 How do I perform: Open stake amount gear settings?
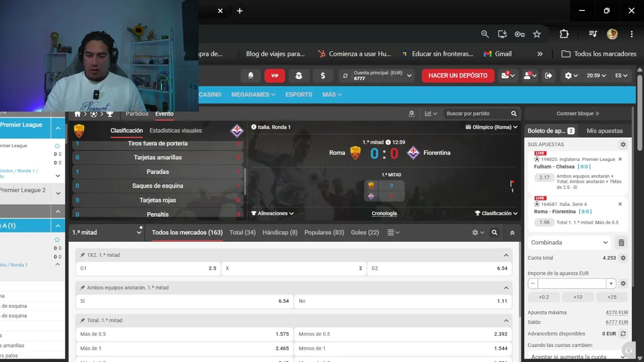pos(623,284)
